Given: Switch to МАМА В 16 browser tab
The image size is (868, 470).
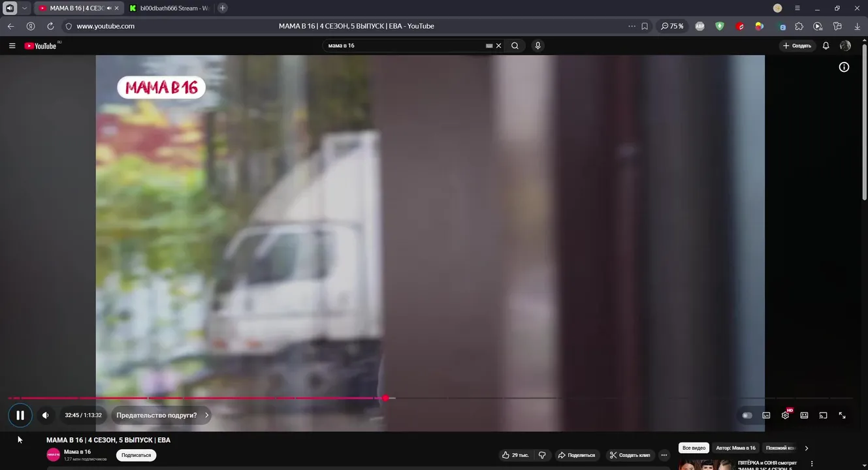Looking at the screenshot, I should click(77, 8).
